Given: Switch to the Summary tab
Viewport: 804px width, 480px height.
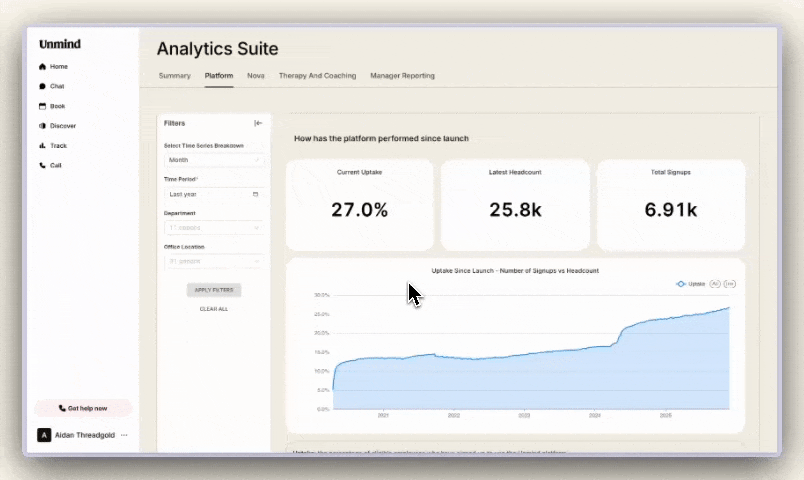Looking at the screenshot, I should pos(174,76).
